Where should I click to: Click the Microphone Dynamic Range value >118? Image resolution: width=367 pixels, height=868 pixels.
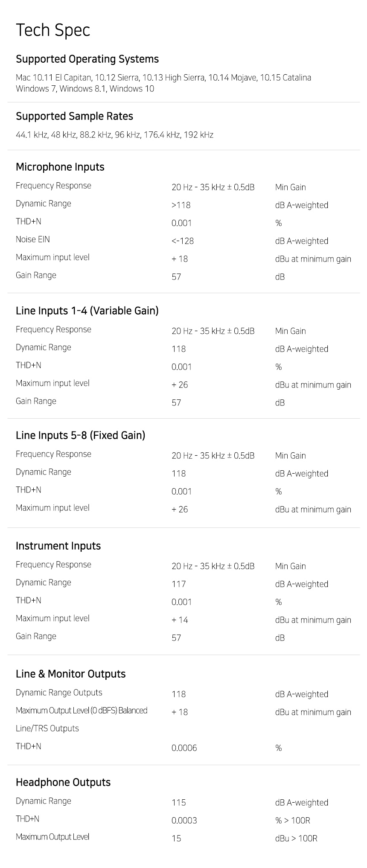point(181,205)
